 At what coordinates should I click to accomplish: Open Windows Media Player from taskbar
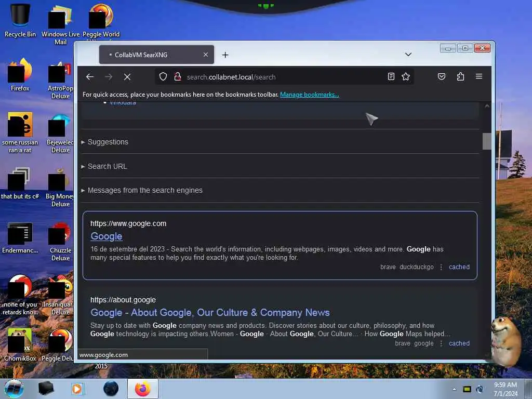tap(77, 389)
